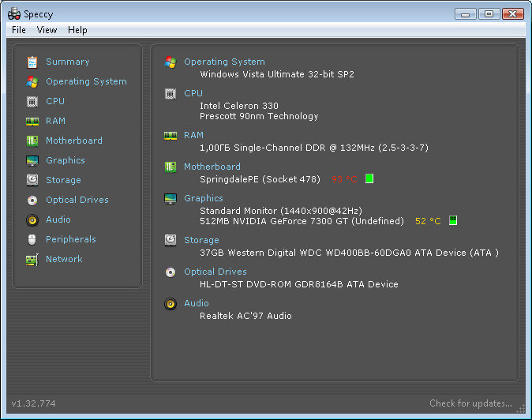The height and width of the screenshot is (420, 532).
Task: Click the 93 °C motherboard temperature
Action: tap(344, 179)
